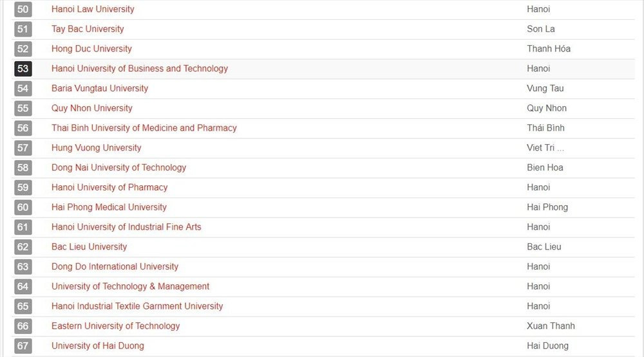The width and height of the screenshot is (644, 357).
Task: Click the Hung Vuong University link
Action: (x=97, y=148)
